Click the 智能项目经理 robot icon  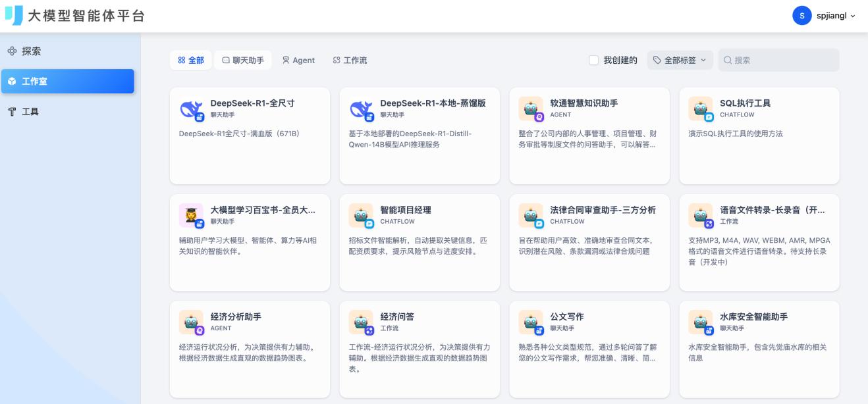coord(361,215)
